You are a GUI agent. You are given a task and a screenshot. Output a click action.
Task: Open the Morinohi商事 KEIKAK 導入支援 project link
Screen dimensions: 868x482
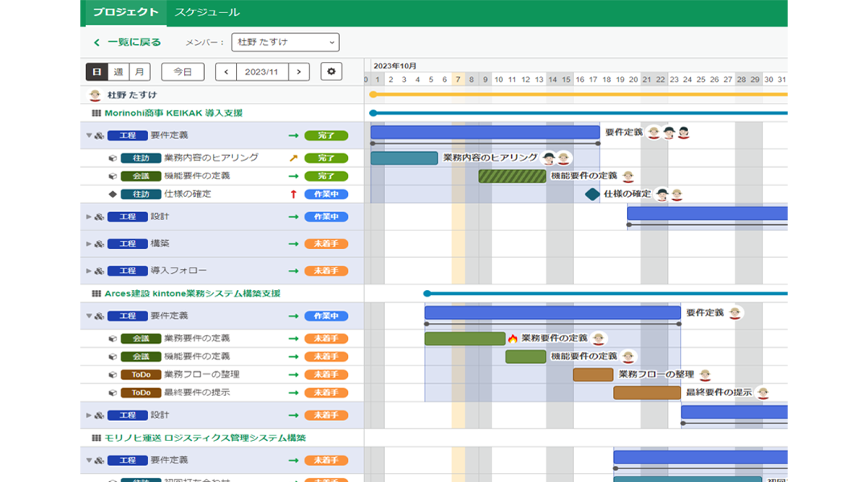(x=174, y=113)
